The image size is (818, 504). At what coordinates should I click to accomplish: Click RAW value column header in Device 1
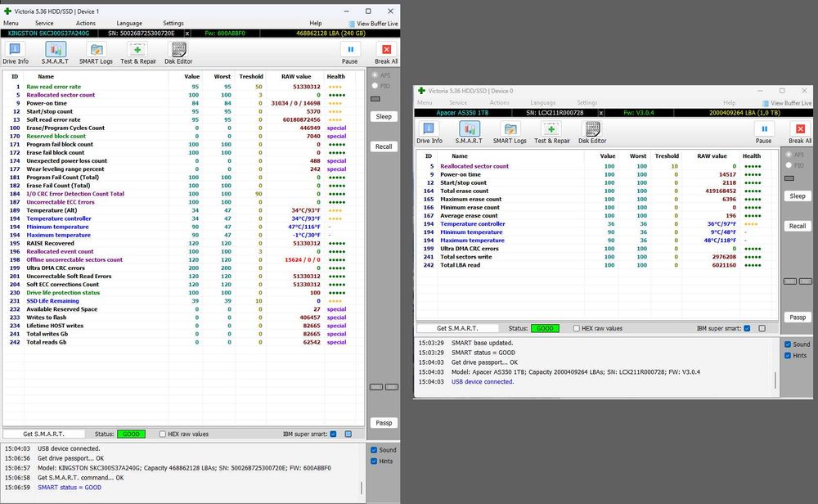[296, 76]
